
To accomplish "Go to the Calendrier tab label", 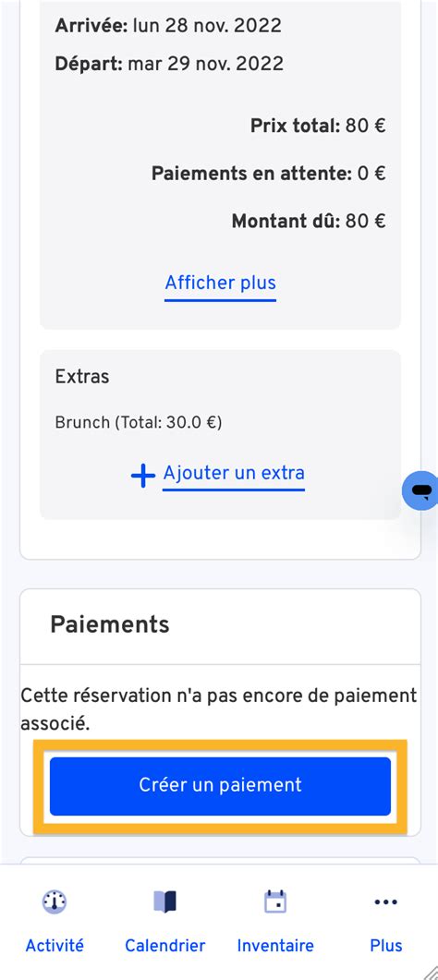I will click(165, 945).
